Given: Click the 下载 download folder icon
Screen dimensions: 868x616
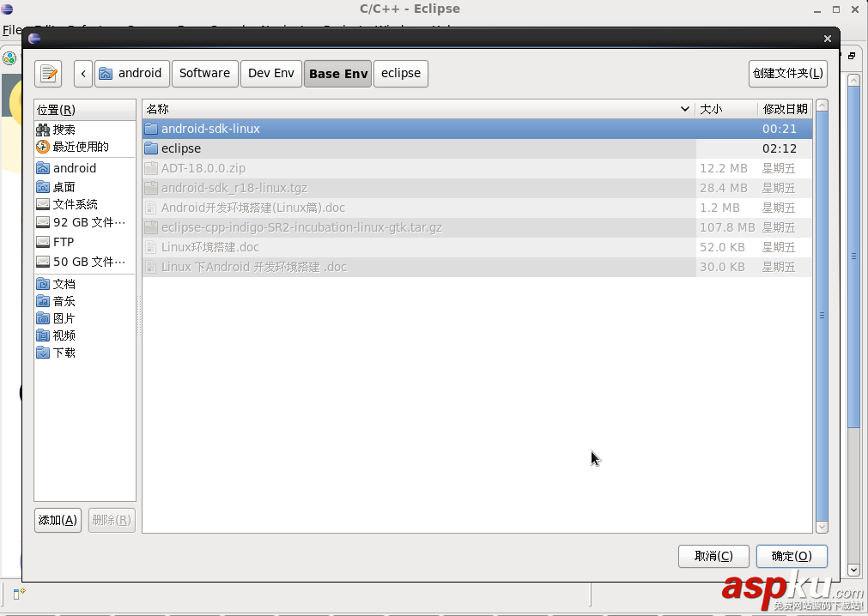Looking at the screenshot, I should pos(43,353).
